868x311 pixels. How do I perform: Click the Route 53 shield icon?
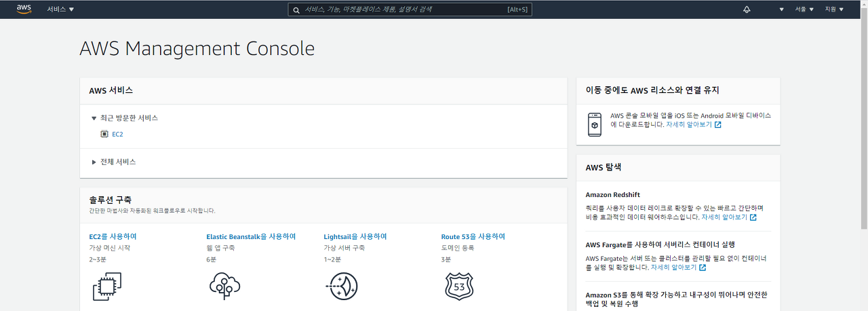point(459,286)
